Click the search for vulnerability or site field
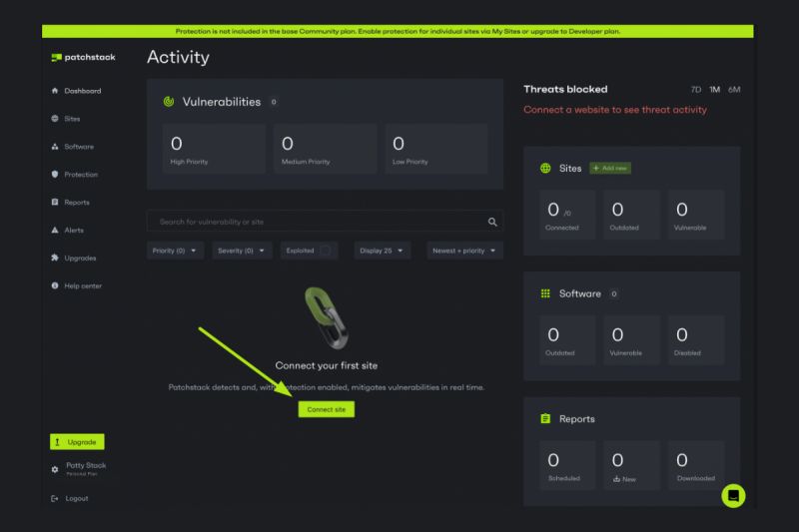 (326, 222)
